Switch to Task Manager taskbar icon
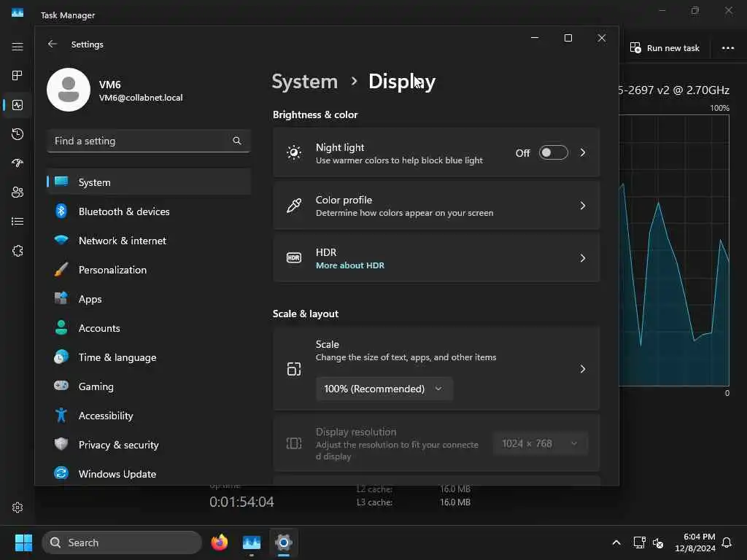The height and width of the screenshot is (560, 747). pyautogui.click(x=252, y=542)
